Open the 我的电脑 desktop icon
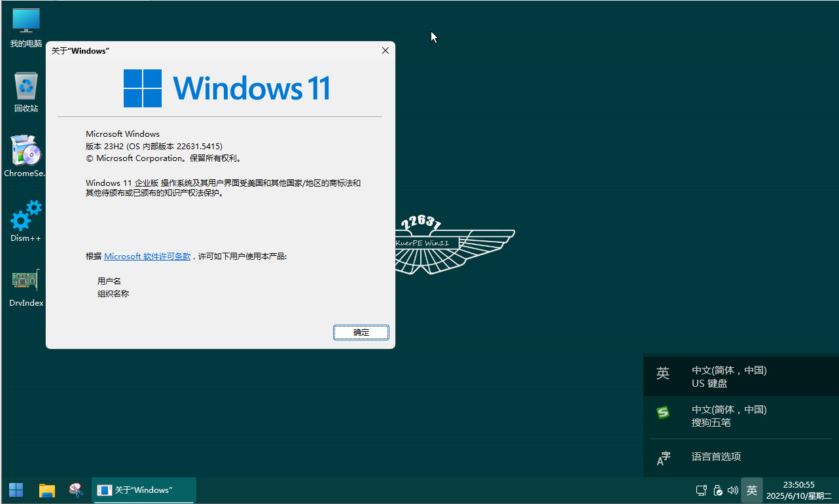Viewport: 839px width, 504px height. pos(26,28)
